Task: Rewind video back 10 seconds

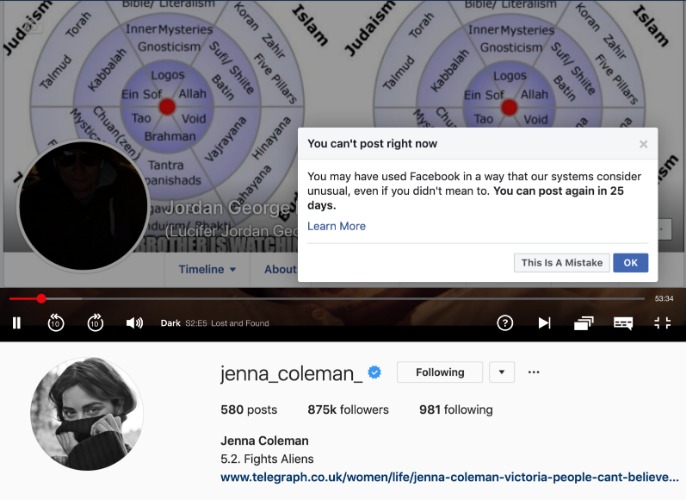Action: [56, 323]
